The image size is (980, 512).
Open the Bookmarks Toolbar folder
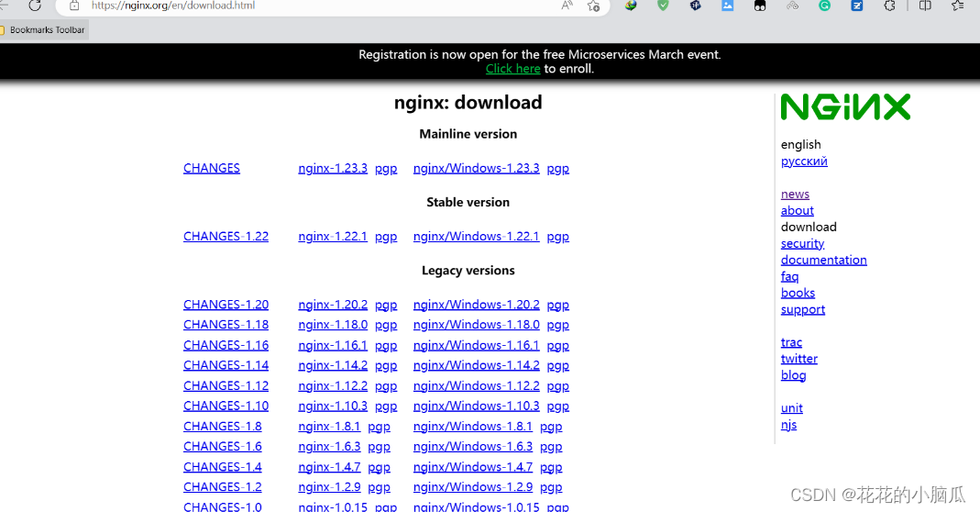43,30
